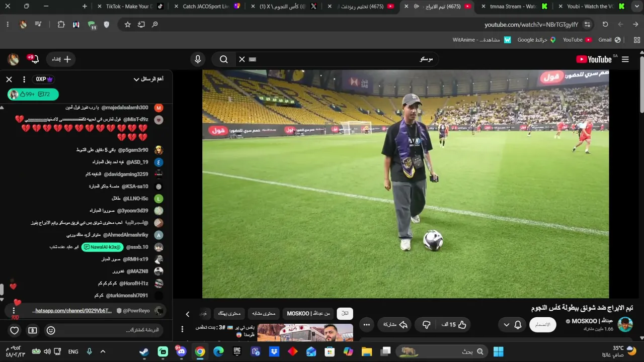Image resolution: width=644 pixels, height=362 pixels.
Task: Open the MOSKOO channel avatar
Action: (x=625, y=325)
